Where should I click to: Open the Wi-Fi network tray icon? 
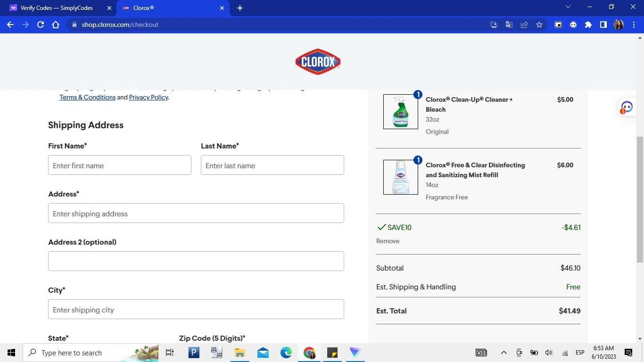[x=565, y=353]
